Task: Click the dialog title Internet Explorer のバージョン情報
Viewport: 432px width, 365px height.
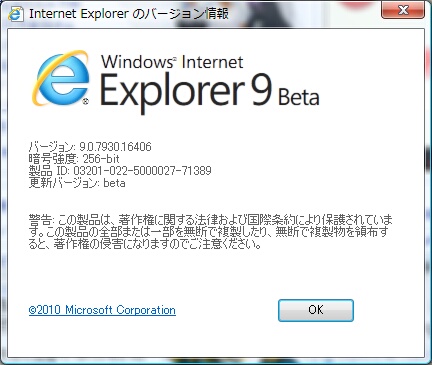Action: point(129,14)
